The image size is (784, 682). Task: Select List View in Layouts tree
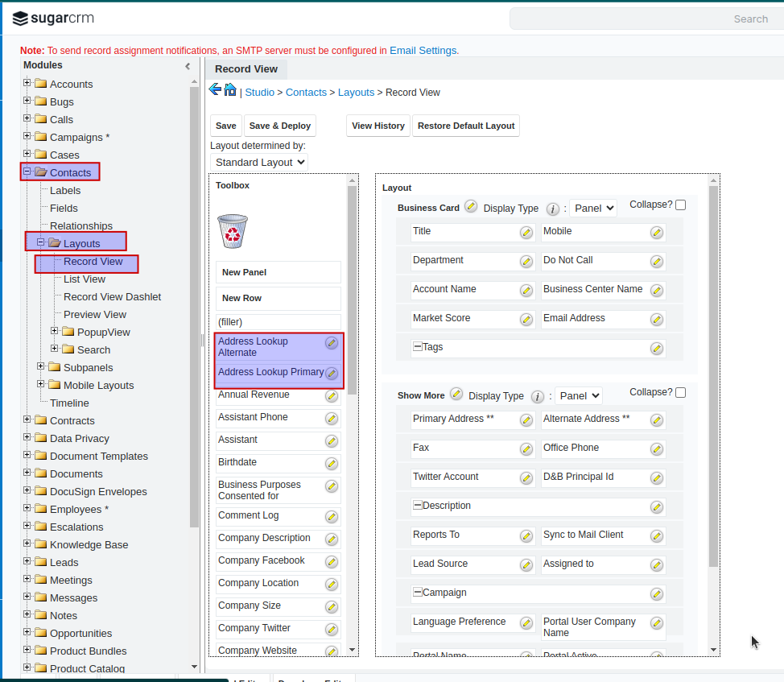pyautogui.click(x=85, y=279)
